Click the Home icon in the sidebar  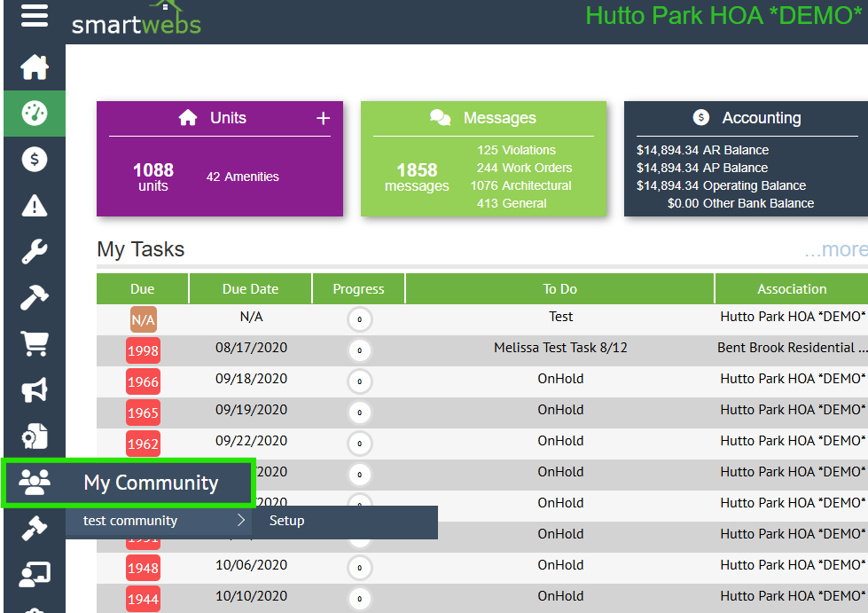(35, 67)
